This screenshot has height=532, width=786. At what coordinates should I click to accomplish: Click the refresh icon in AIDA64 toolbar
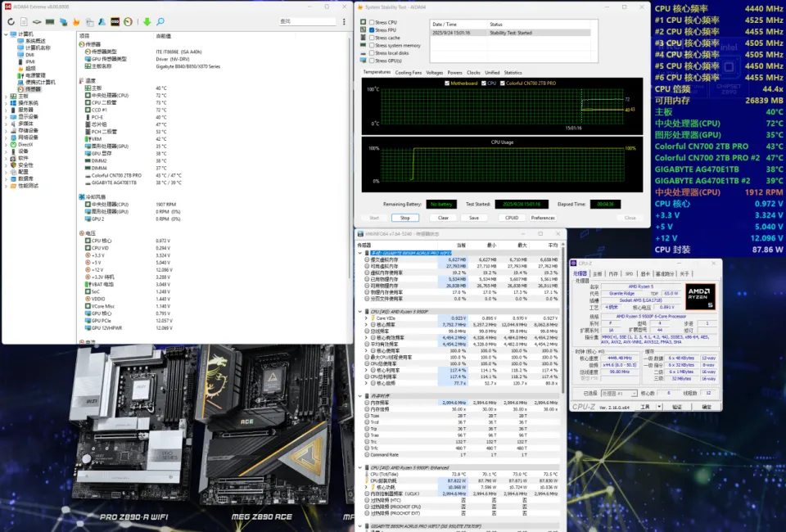11,21
